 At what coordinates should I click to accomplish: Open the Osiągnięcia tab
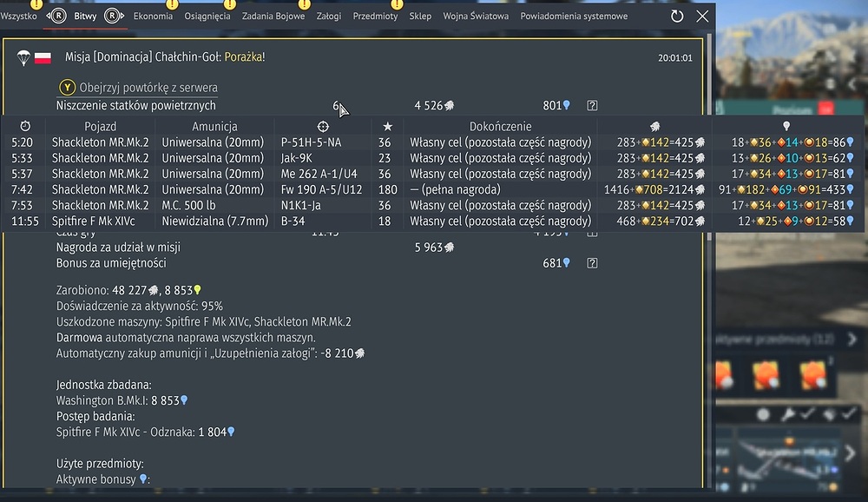pyautogui.click(x=207, y=17)
